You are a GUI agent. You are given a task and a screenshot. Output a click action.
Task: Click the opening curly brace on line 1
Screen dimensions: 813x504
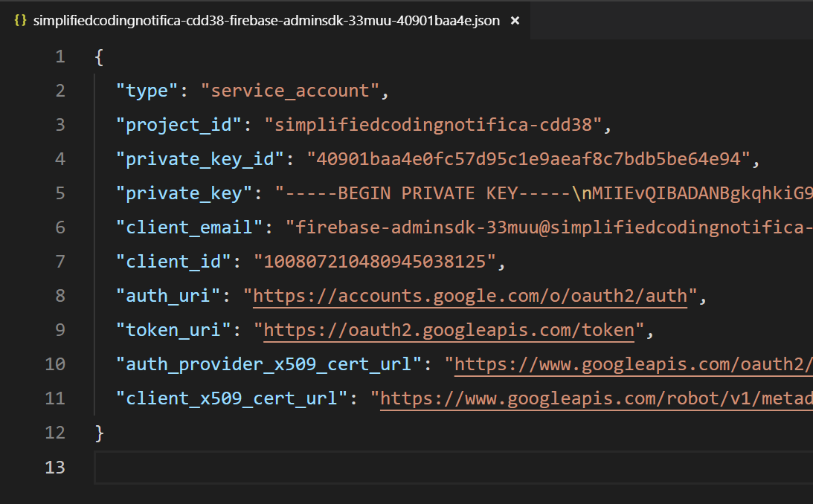tap(100, 57)
